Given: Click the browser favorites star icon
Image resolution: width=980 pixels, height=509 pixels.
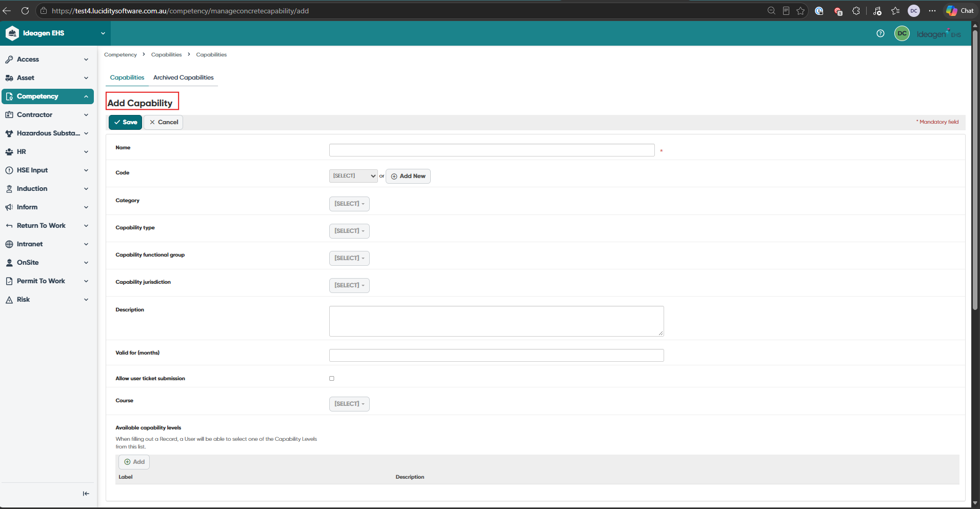Looking at the screenshot, I should coord(801,11).
